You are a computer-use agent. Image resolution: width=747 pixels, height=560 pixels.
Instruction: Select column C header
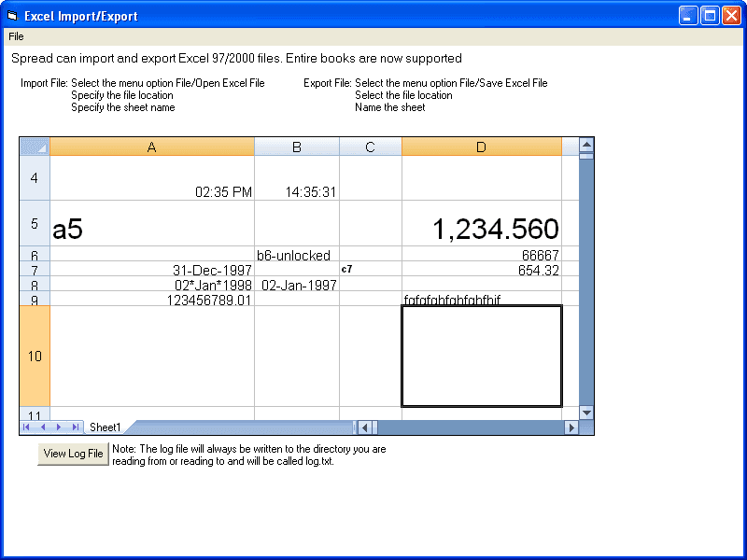(x=370, y=147)
